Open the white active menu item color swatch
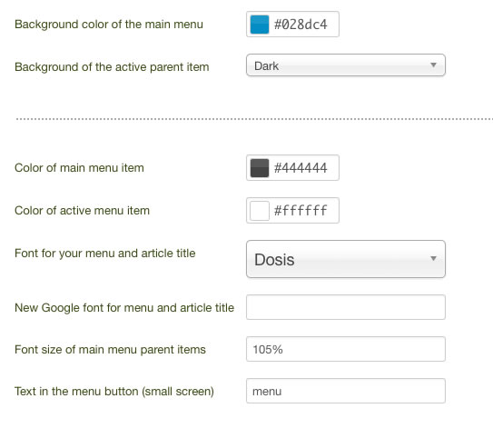The width and height of the screenshot is (493, 448). coord(260,211)
